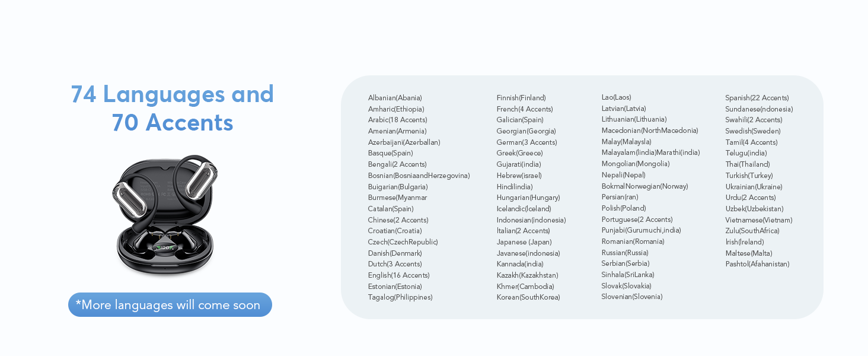Select "German(3 Accents)" language entry

pos(526,142)
